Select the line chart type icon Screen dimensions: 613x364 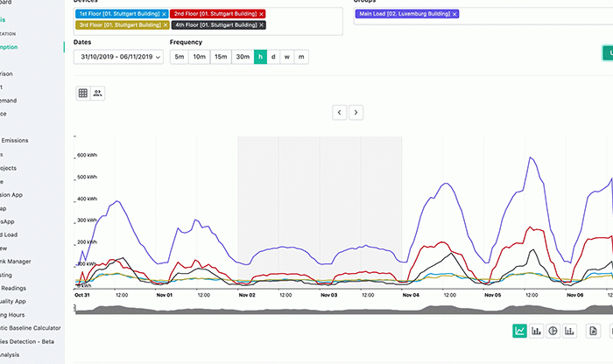(x=519, y=331)
